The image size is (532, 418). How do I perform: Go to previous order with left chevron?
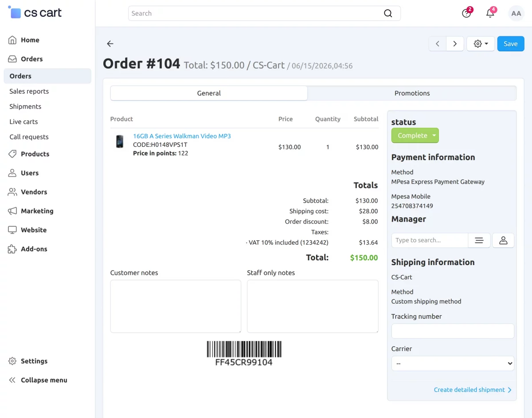[x=438, y=43]
